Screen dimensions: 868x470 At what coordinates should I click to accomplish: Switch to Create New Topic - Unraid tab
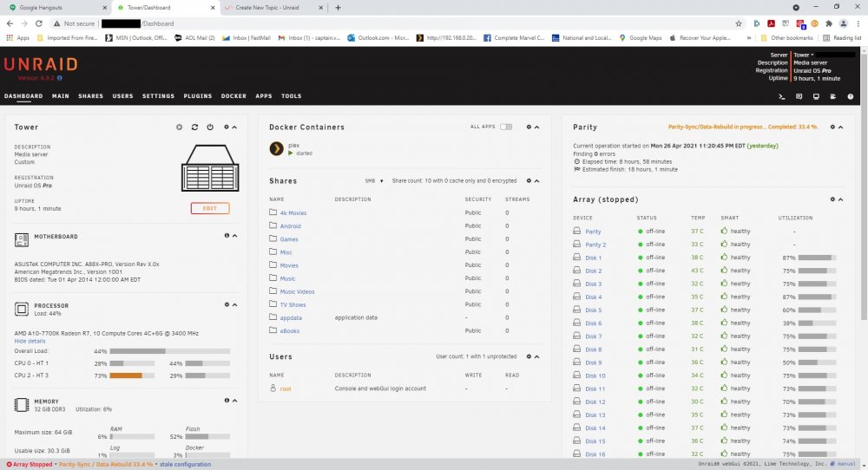pyautogui.click(x=274, y=8)
